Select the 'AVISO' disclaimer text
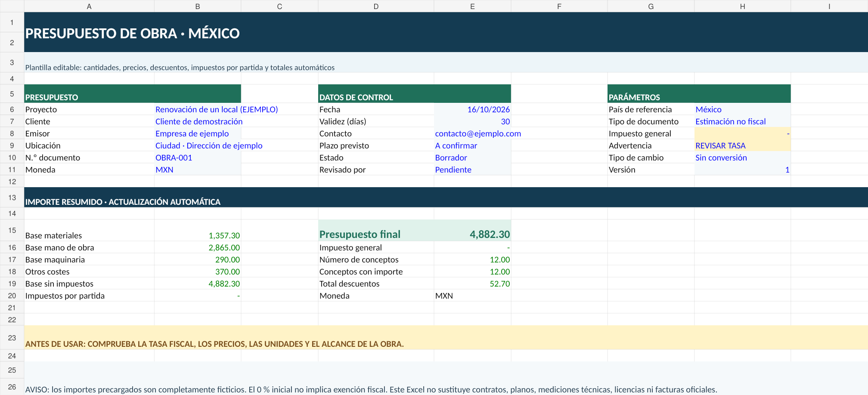868x395 pixels. [x=371, y=389]
